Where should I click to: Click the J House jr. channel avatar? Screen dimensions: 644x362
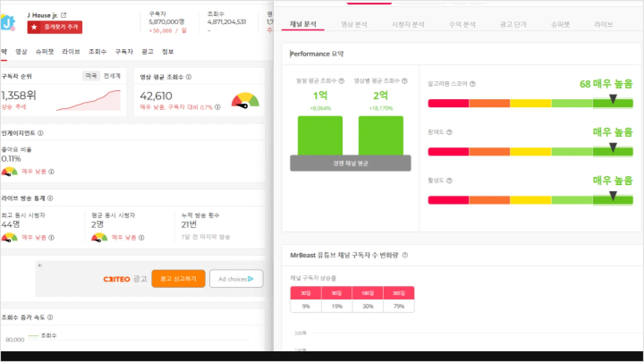pos(8,22)
